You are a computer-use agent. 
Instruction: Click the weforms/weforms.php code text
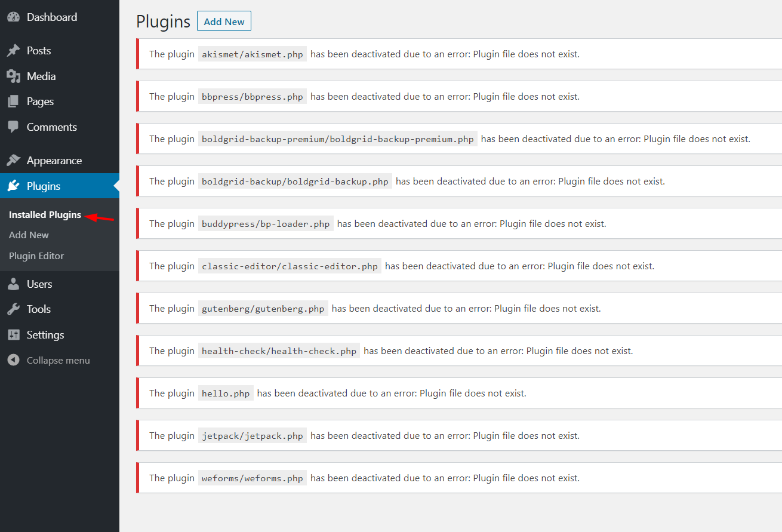[253, 478]
